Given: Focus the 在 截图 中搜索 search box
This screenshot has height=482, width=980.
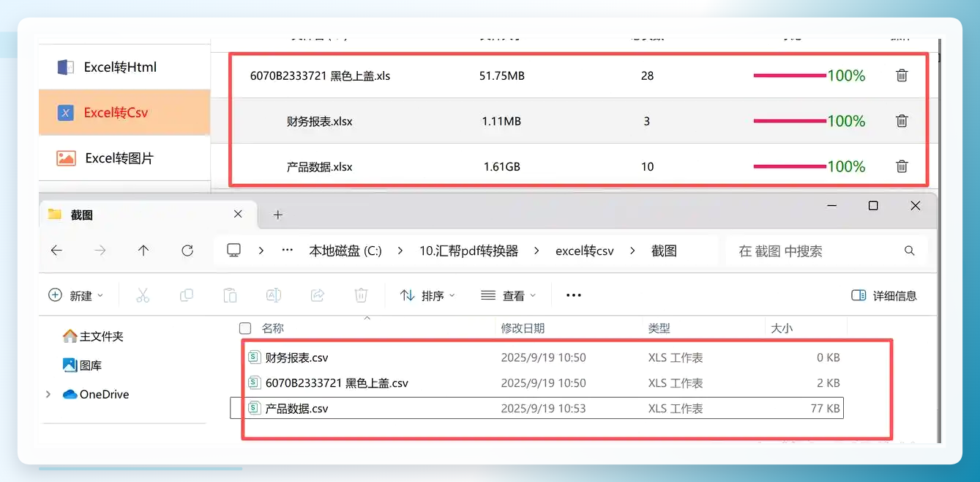Looking at the screenshot, I should click(x=826, y=251).
